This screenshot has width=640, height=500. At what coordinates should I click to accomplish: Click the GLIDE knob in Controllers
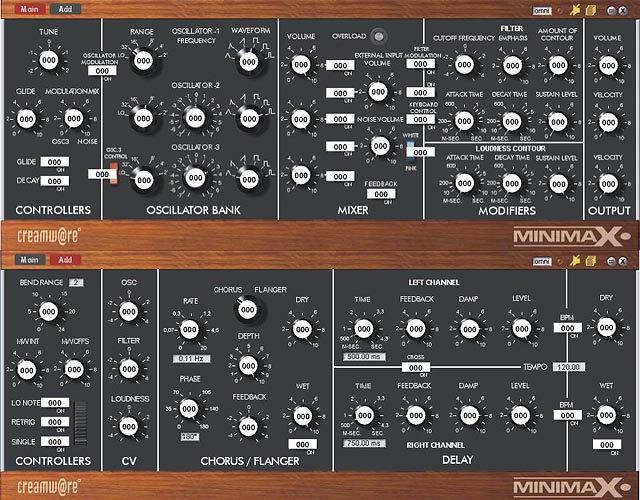click(27, 119)
